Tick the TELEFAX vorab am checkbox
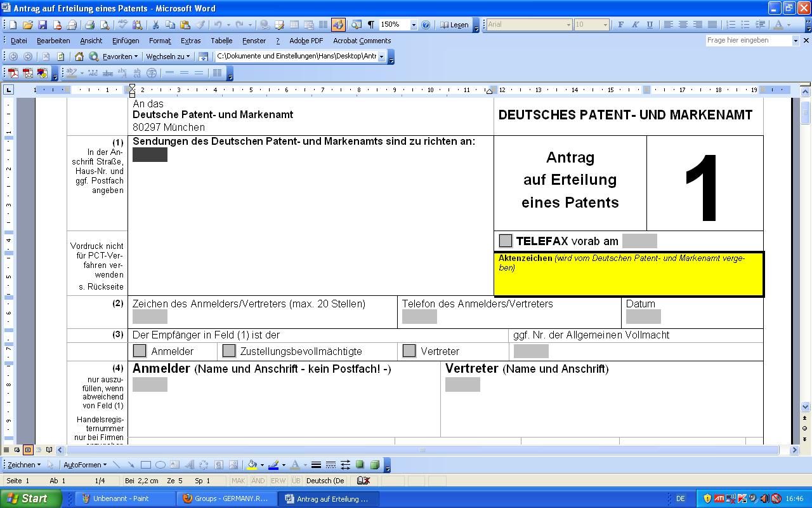This screenshot has width=812, height=508. tap(506, 241)
